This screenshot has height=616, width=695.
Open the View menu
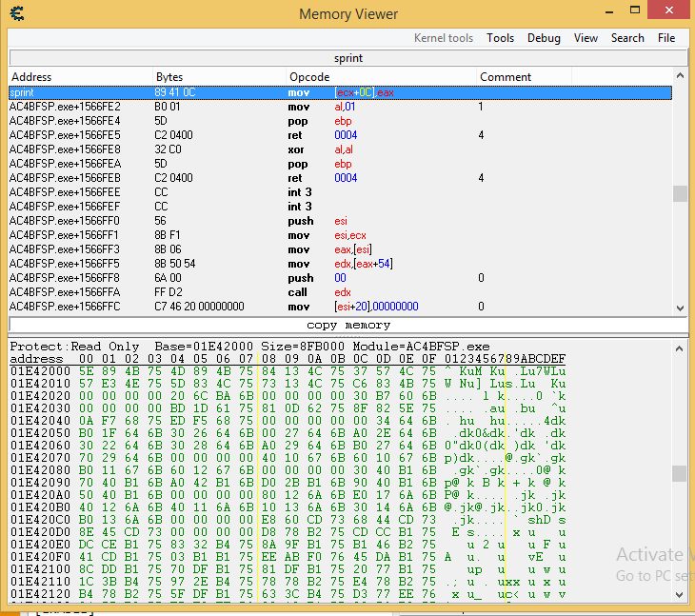pos(586,38)
